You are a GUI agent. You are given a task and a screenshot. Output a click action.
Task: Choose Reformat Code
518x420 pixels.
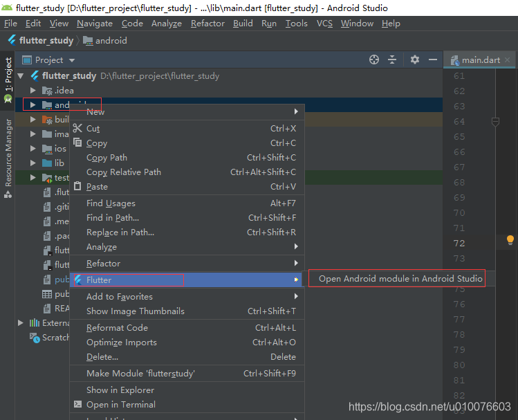[x=187, y=328]
